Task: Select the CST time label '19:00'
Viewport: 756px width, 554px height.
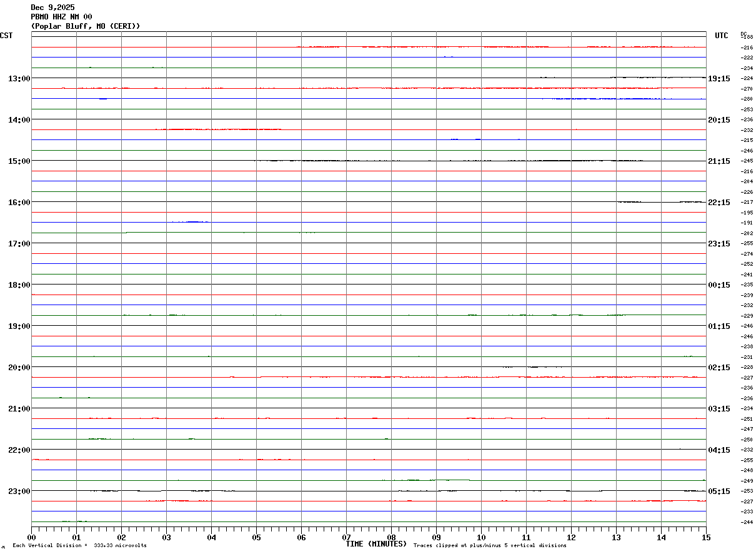Action: [19, 326]
